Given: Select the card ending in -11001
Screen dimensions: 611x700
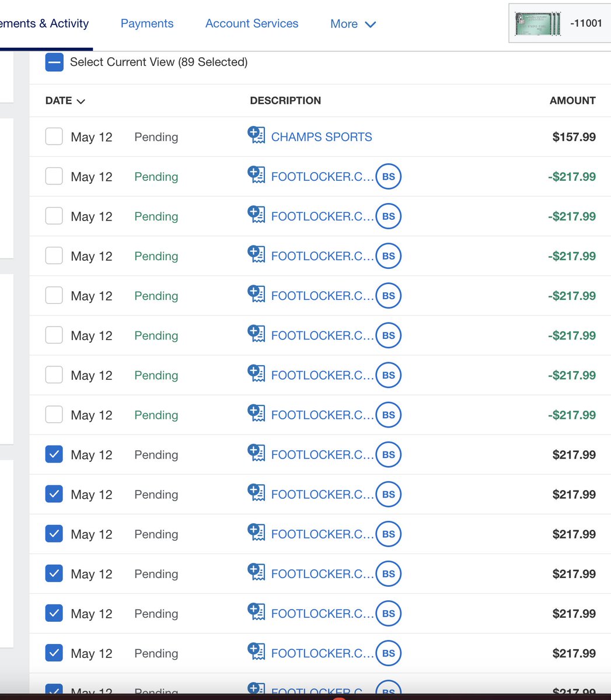Looking at the screenshot, I should coord(559,24).
